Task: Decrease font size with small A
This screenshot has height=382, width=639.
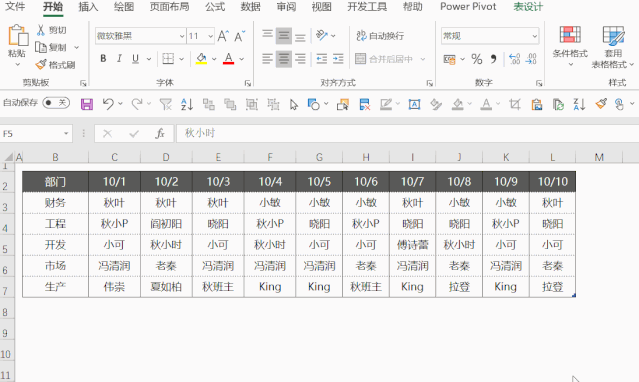Action: (x=240, y=36)
